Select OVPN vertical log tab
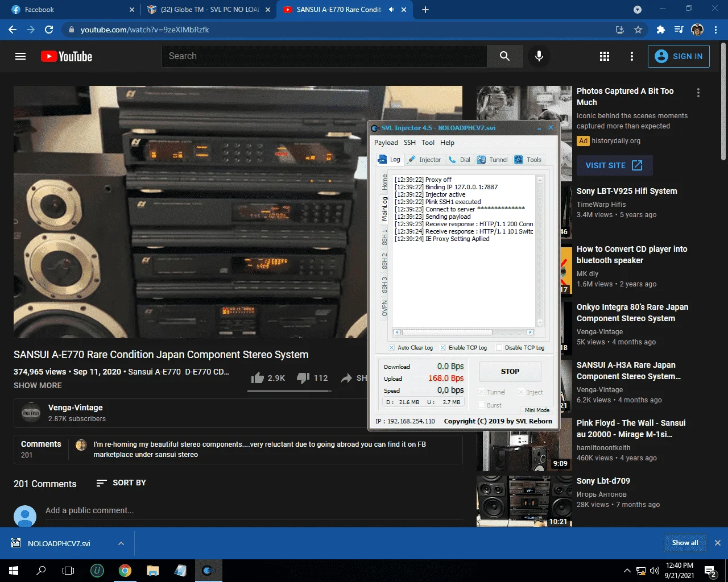 pos(384,307)
